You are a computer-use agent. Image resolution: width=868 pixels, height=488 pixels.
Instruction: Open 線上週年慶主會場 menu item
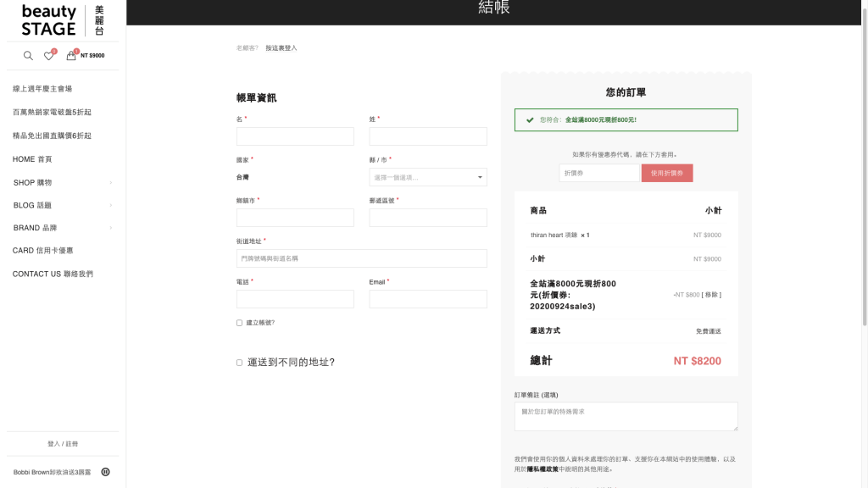point(42,88)
